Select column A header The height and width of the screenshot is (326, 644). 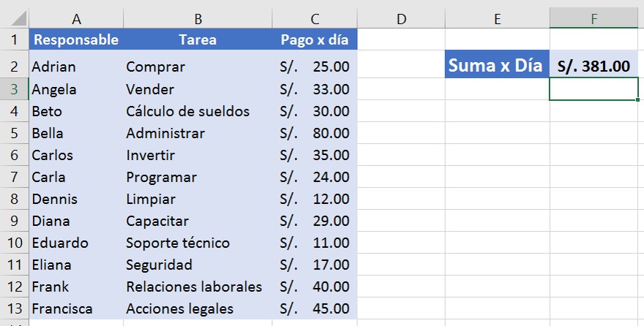(x=76, y=18)
